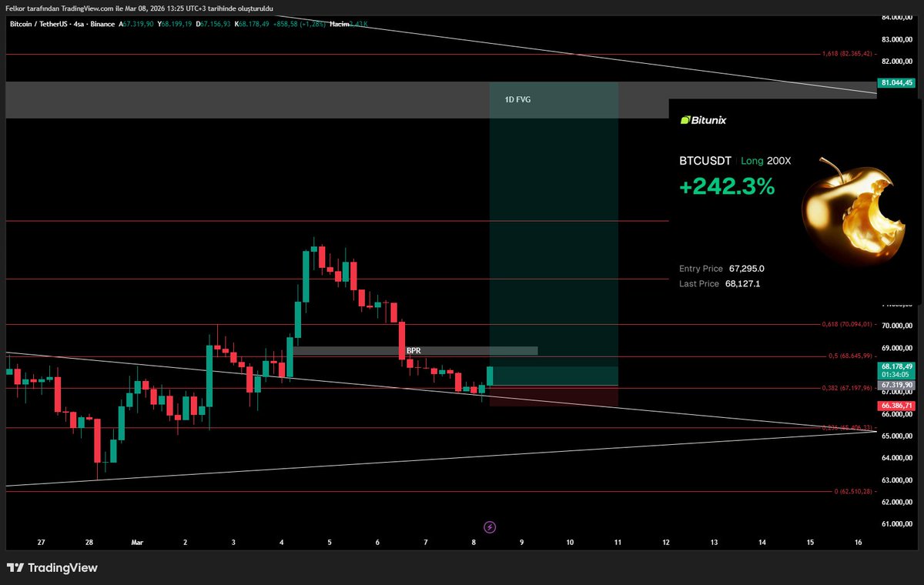Screen dimensions: 924x585
Task: Click the 65.000,00 price axis label
Action: coord(897,436)
